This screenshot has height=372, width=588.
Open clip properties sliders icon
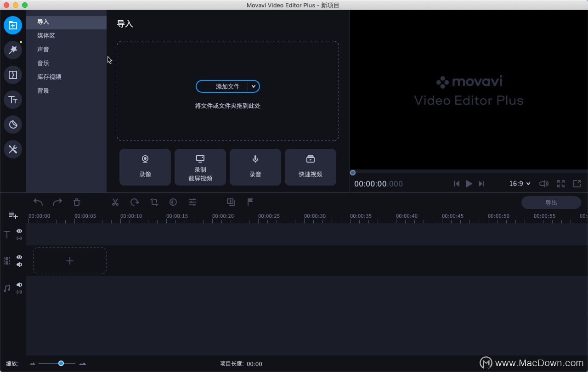[x=192, y=202]
